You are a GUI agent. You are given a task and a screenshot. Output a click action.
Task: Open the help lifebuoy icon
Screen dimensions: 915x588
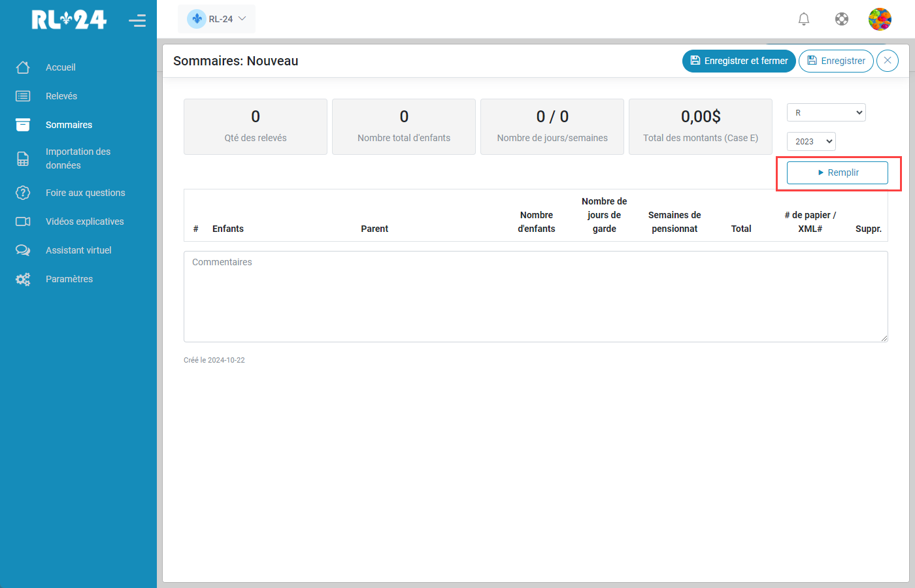[842, 19]
